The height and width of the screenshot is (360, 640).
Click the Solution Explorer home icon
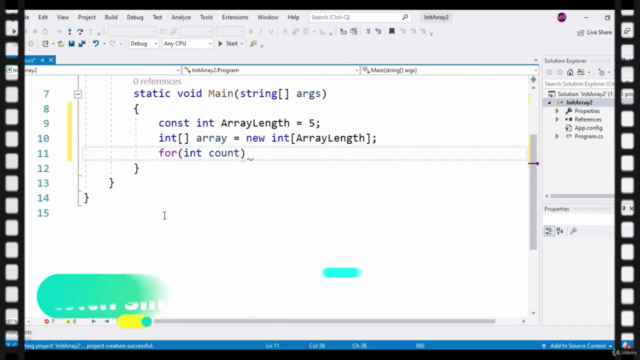coord(570,72)
